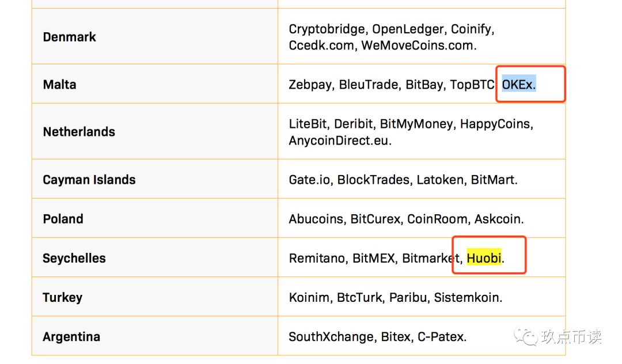Click the Malta row label
Image resolution: width=622 pixels, height=364 pixels.
[x=59, y=85]
